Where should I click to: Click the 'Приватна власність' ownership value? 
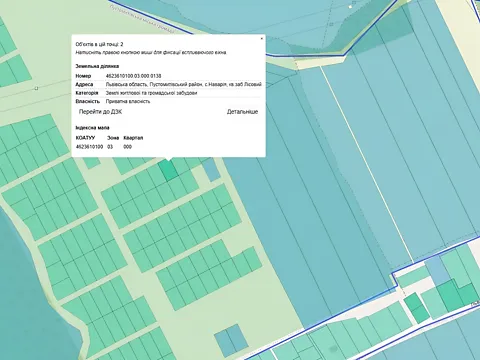[x=128, y=101]
